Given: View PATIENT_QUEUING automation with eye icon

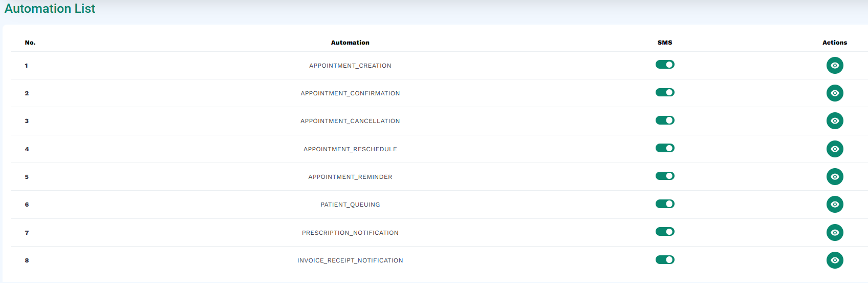Looking at the screenshot, I should pyautogui.click(x=835, y=204).
